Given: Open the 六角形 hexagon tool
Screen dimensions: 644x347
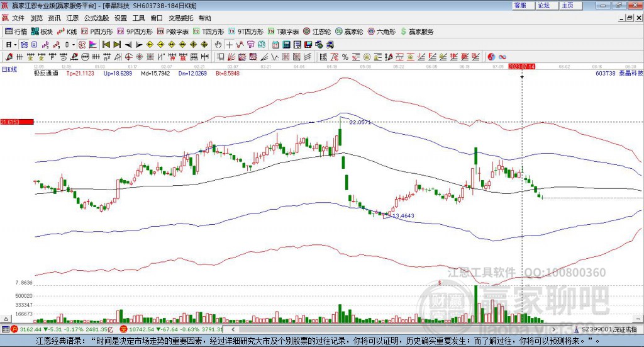Looking at the screenshot, I should (382, 31).
